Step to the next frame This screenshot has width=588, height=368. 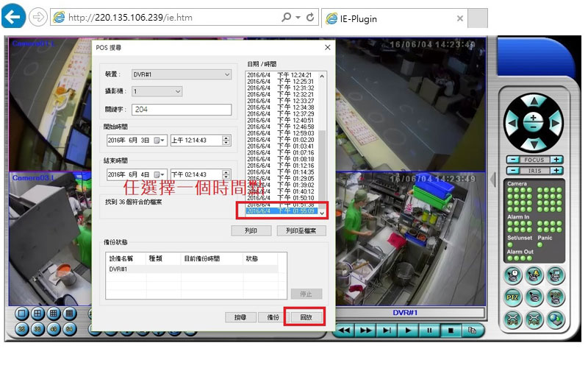pos(387,330)
